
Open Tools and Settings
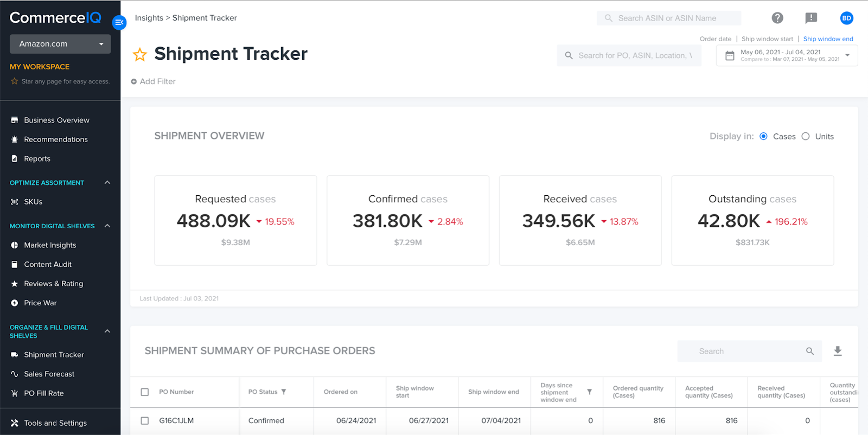55,423
